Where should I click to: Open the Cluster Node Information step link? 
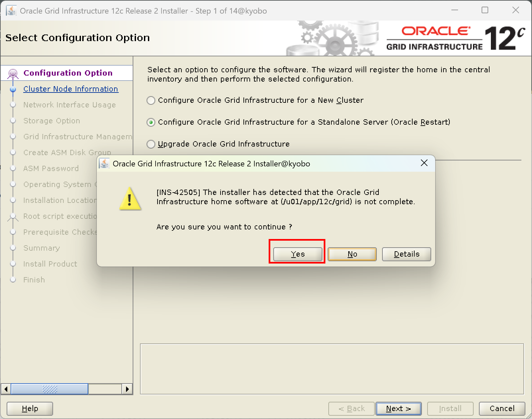click(x=71, y=89)
